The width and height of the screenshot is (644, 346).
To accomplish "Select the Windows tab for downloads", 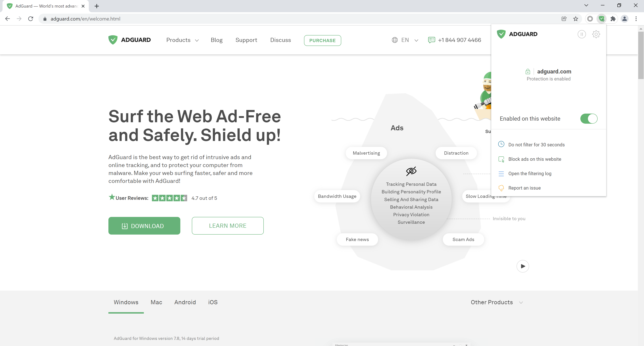I will [126, 302].
